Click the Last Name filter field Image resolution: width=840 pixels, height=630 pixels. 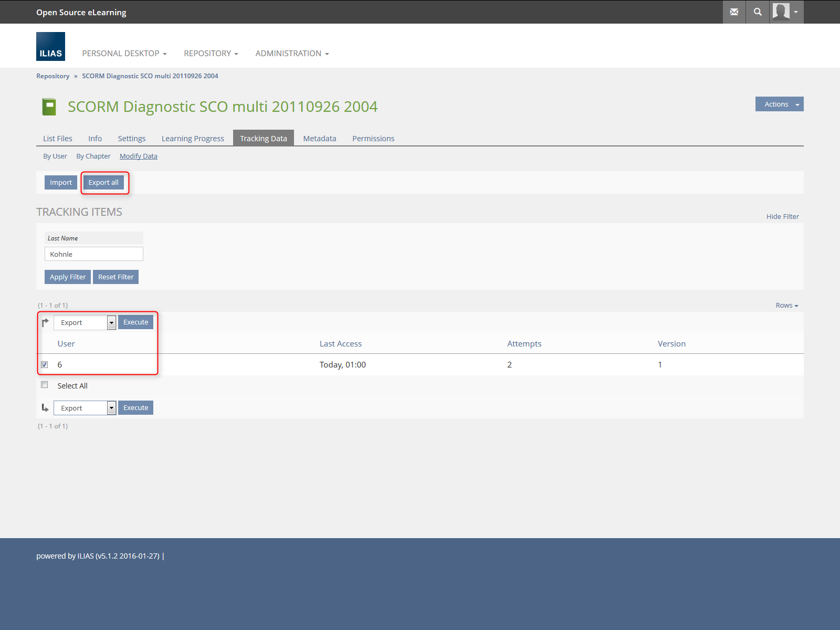(94, 254)
